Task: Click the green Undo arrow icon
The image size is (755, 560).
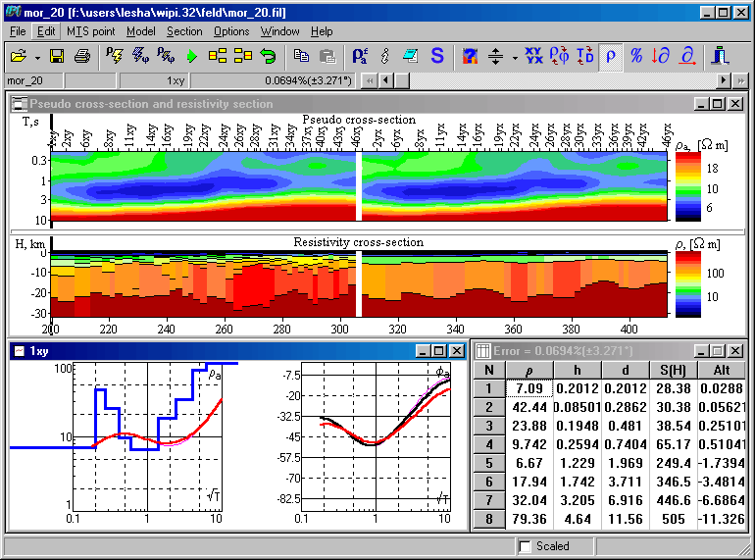Action: pos(268,56)
